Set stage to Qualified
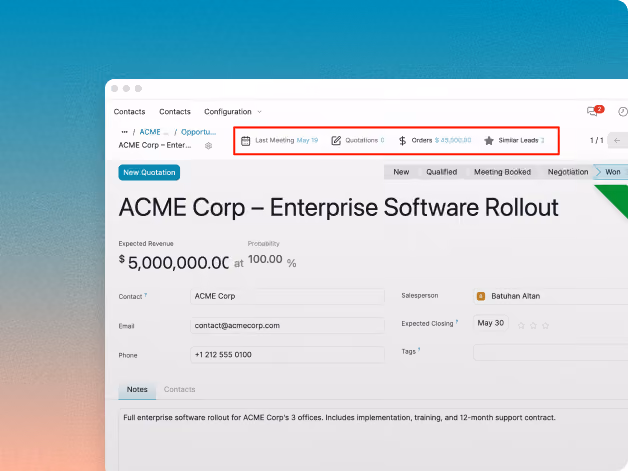The width and height of the screenshot is (628, 471). (x=441, y=172)
